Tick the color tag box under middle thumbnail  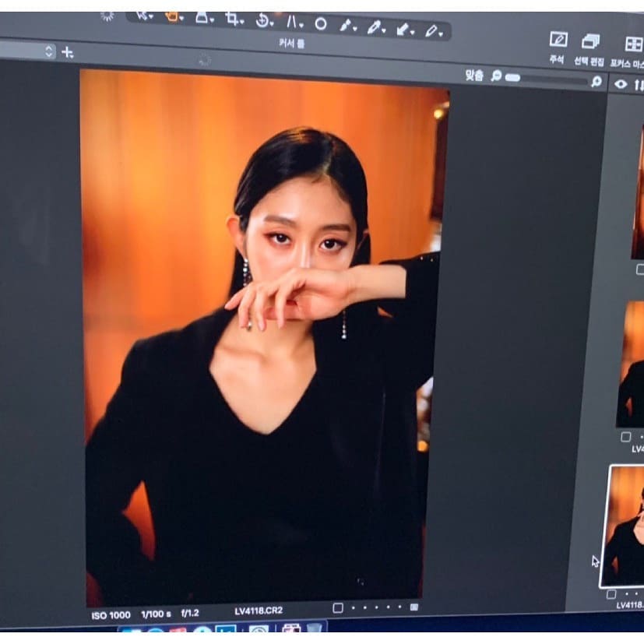tap(625, 437)
